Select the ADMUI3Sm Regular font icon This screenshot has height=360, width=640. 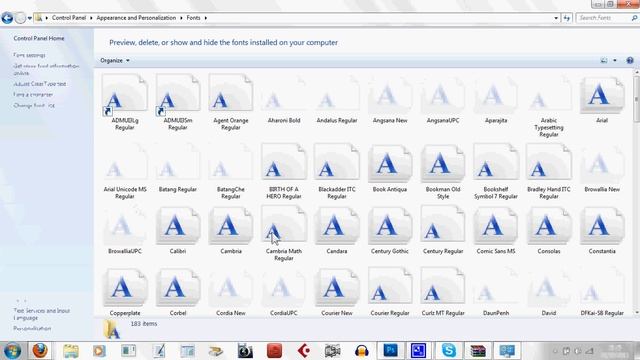(178, 95)
